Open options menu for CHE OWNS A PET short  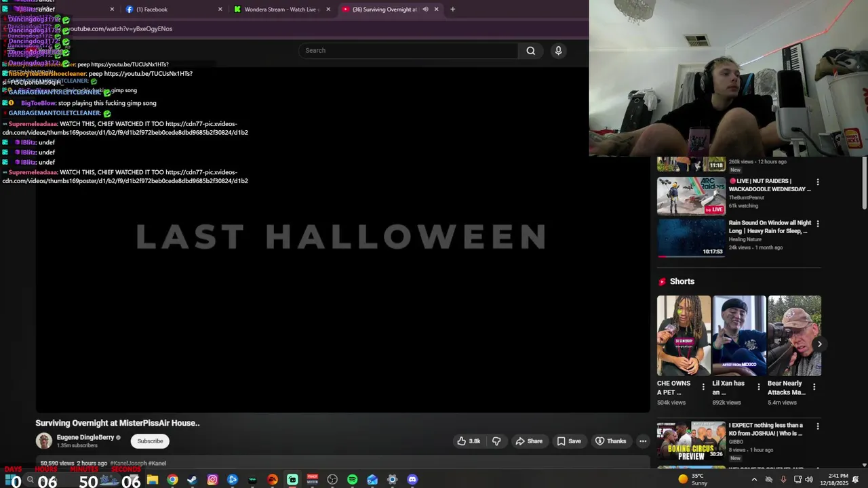(x=703, y=387)
